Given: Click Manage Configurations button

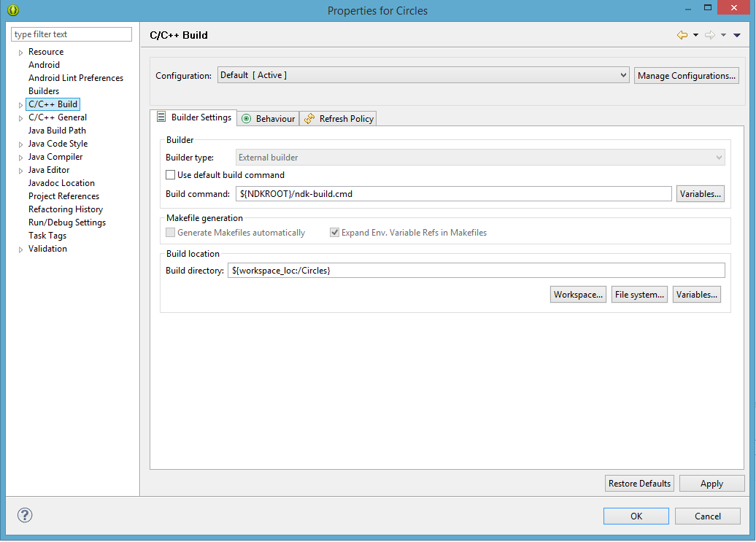Looking at the screenshot, I should (686, 76).
